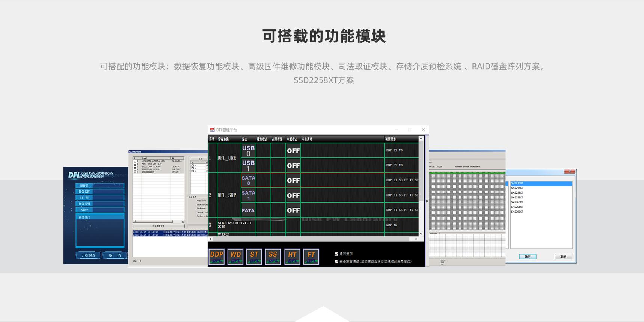The height and width of the screenshot is (322, 644).
Task: Start the SS module icon
Action: 273,257
